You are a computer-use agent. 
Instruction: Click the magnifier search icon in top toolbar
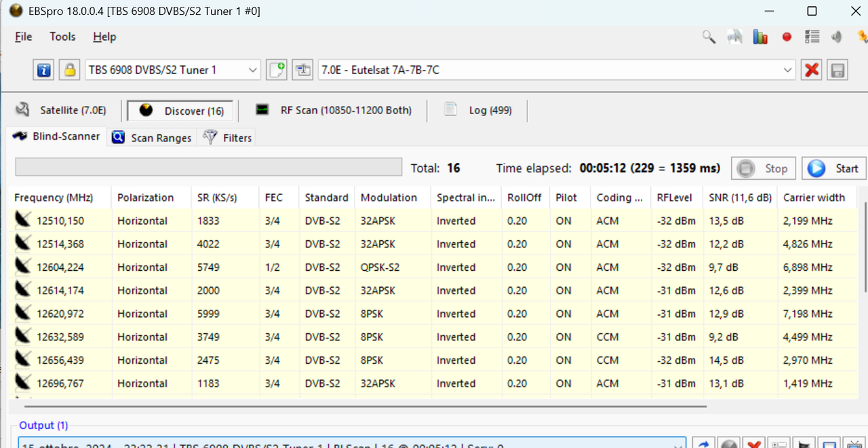click(709, 37)
